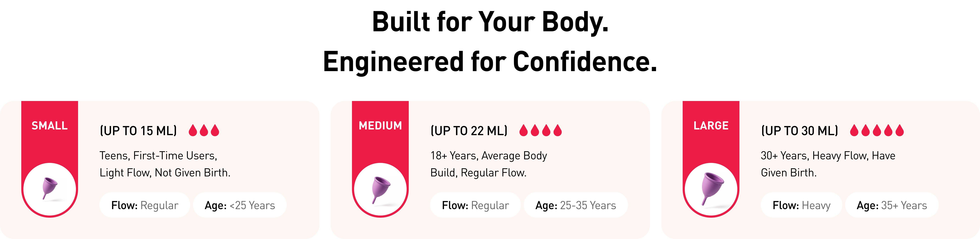Select the SMALL size ribbon label
This screenshot has width=980, height=239.
tap(49, 125)
